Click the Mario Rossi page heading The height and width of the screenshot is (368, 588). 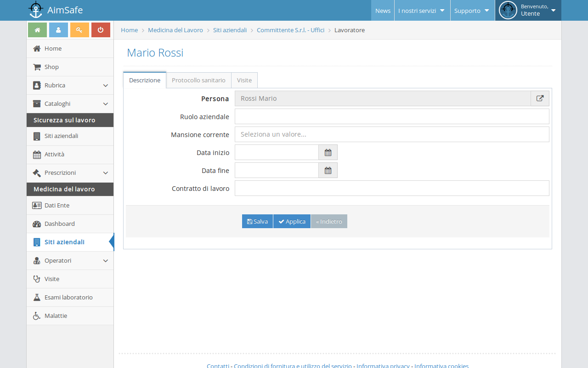pyautogui.click(x=155, y=52)
